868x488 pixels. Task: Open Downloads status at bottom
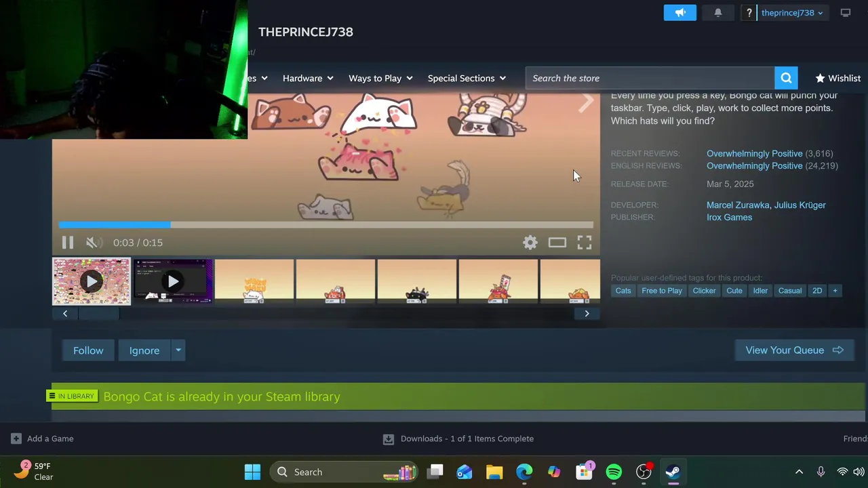458,439
